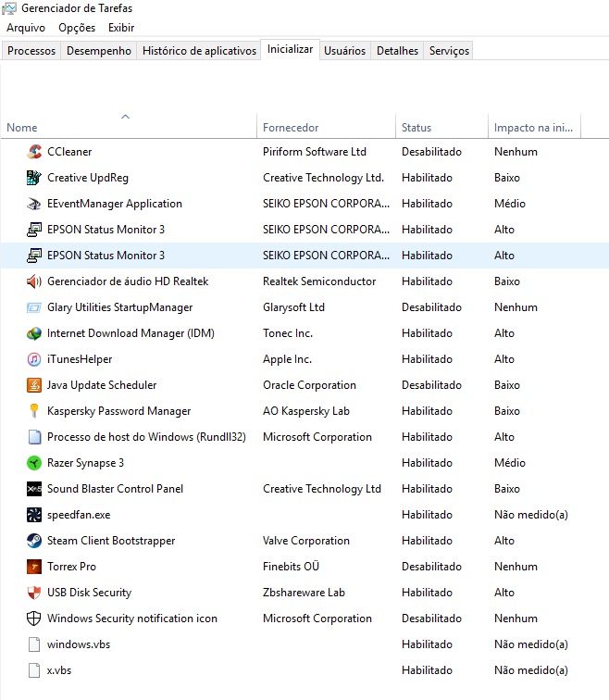Open the Exibir menu
The width and height of the screenshot is (609, 700).
click(x=121, y=28)
